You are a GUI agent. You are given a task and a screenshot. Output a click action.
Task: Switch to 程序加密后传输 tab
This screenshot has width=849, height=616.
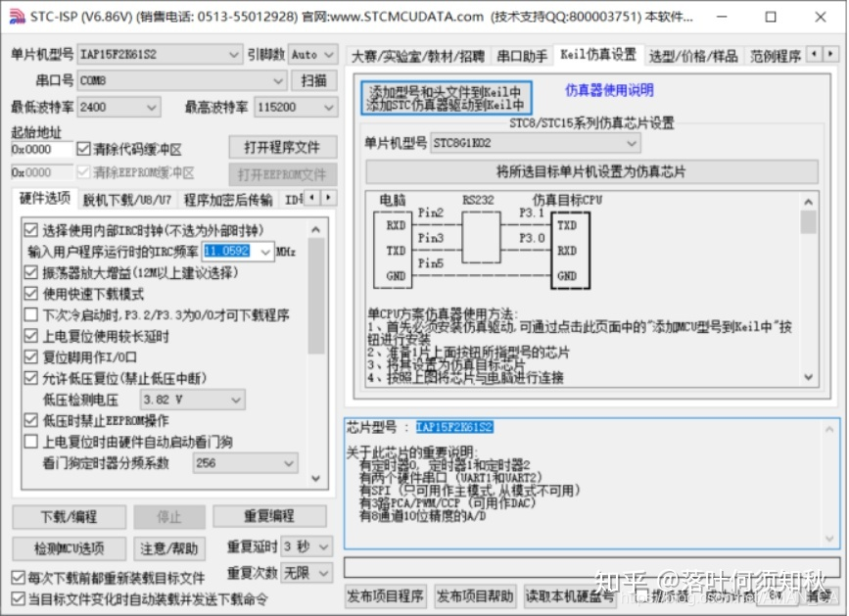coord(228,201)
